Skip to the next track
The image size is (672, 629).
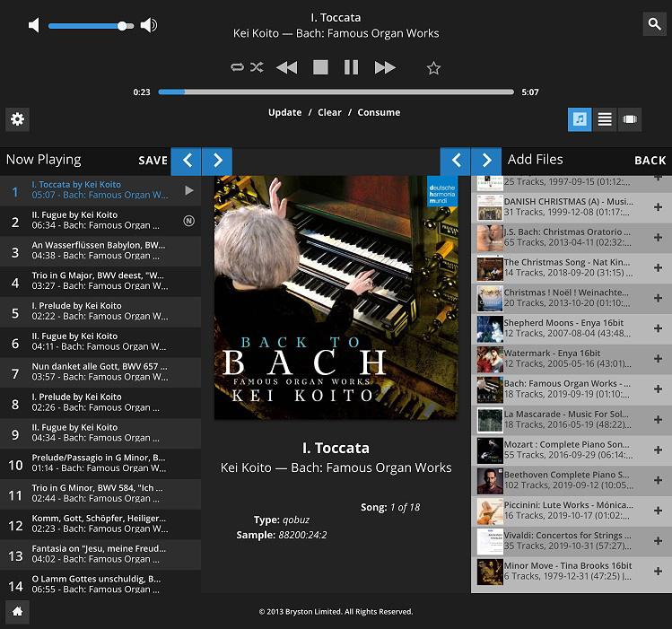(x=385, y=67)
